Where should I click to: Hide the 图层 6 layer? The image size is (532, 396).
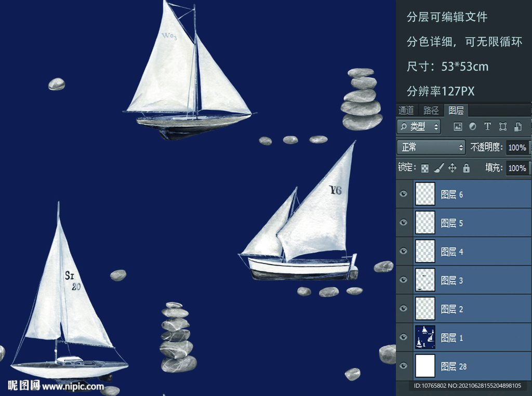(404, 194)
